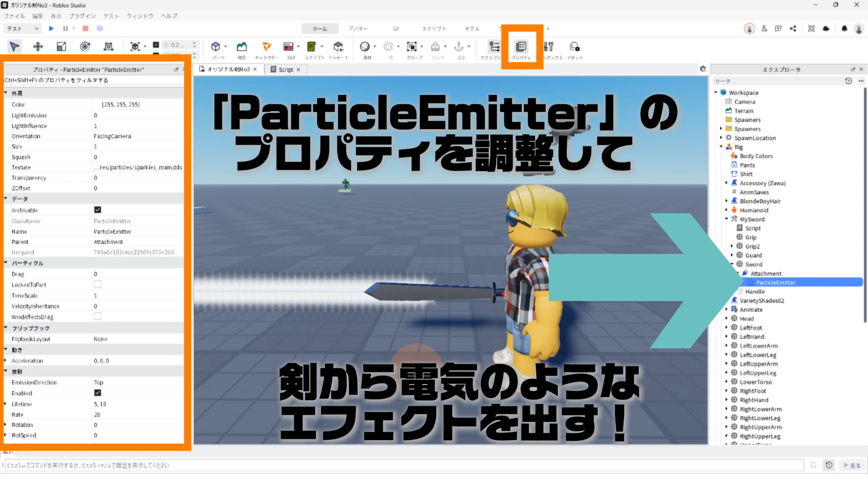Select the Move tool
868x488 pixels.
coord(38,47)
